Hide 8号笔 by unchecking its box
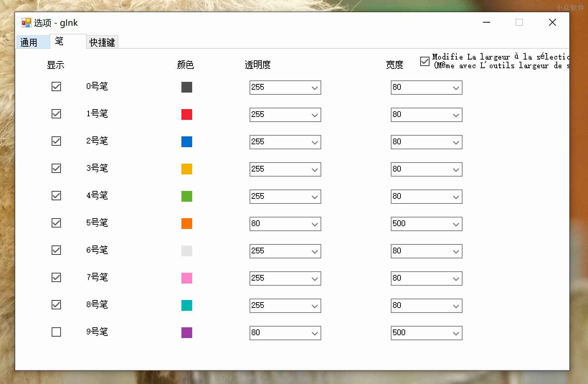This screenshot has height=384, width=588. pyautogui.click(x=56, y=305)
